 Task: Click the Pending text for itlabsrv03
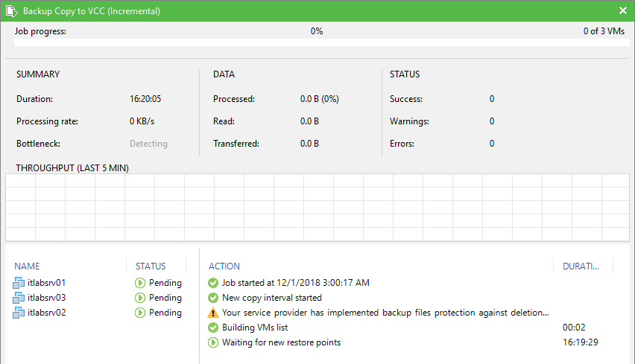click(x=165, y=298)
